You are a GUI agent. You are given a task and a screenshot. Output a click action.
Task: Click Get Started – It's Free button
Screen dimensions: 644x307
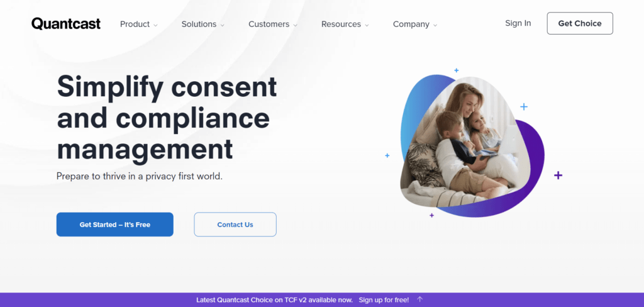coord(115,225)
